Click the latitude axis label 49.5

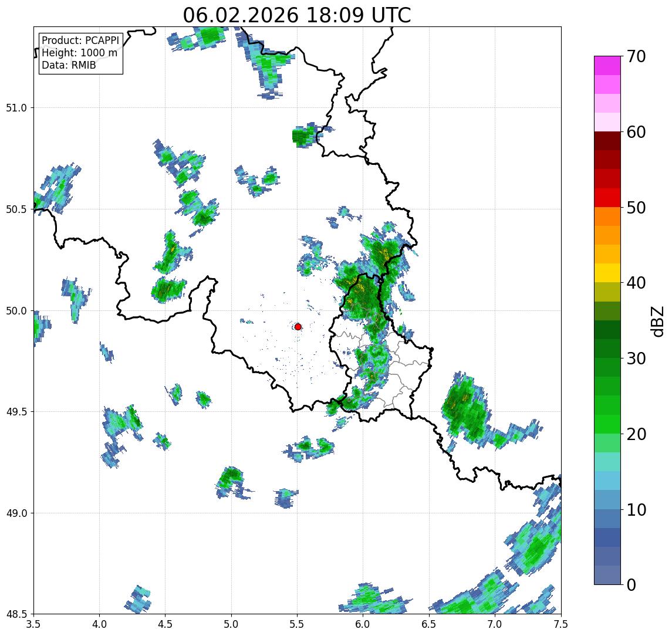click(16, 412)
